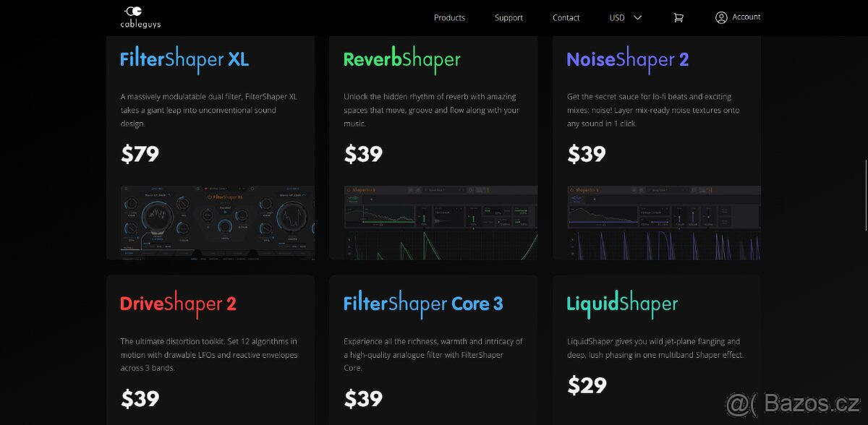Click the Cableguys logo

click(140, 17)
